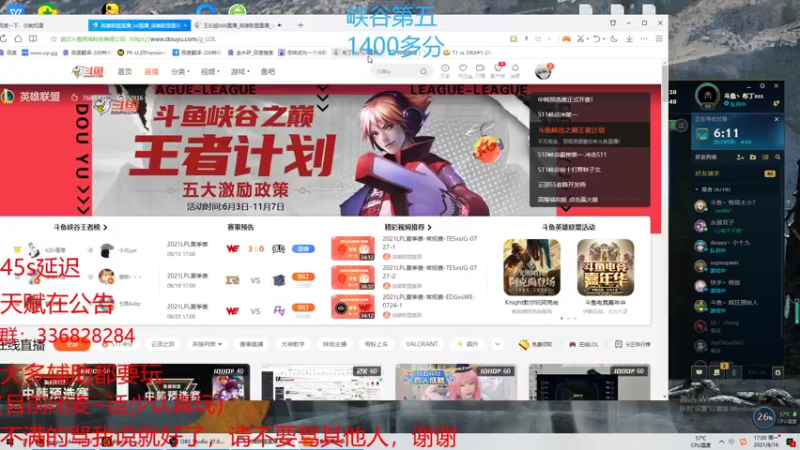Expand the 分类 category dropdown
Image resolution: width=800 pixels, height=450 pixels.
click(x=180, y=72)
